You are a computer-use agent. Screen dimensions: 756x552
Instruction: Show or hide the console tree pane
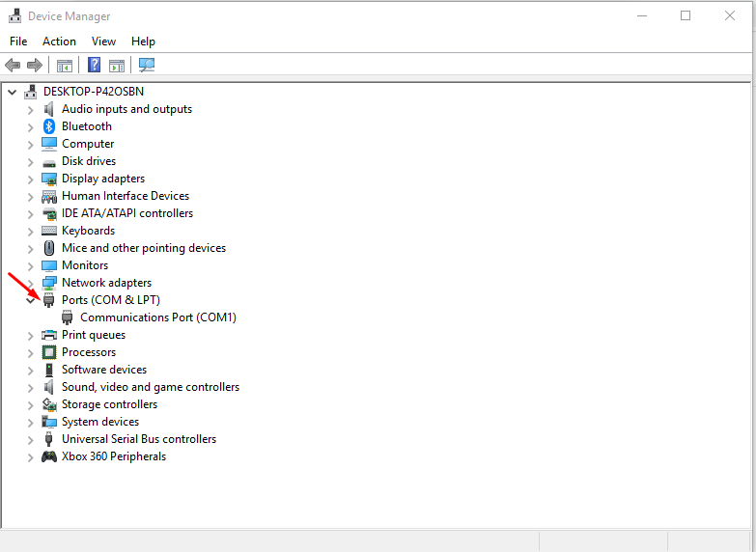pyautogui.click(x=64, y=65)
